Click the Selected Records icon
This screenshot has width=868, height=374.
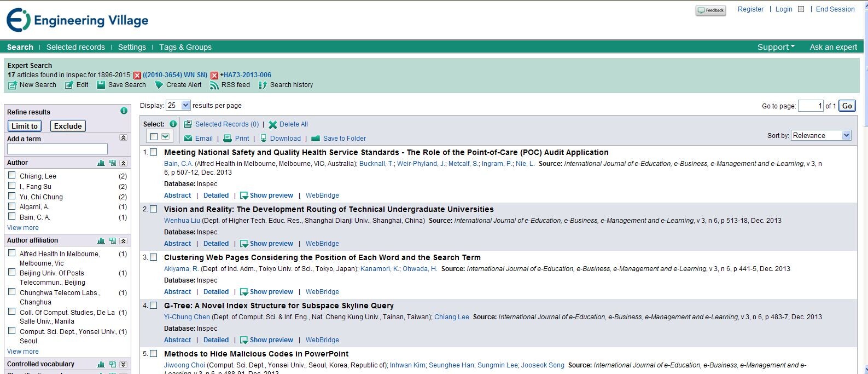(188, 124)
